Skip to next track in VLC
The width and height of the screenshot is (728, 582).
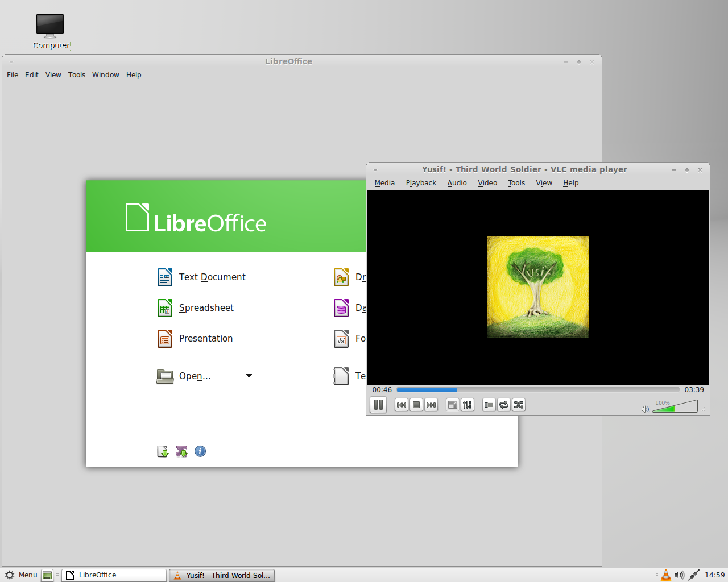pyautogui.click(x=431, y=405)
